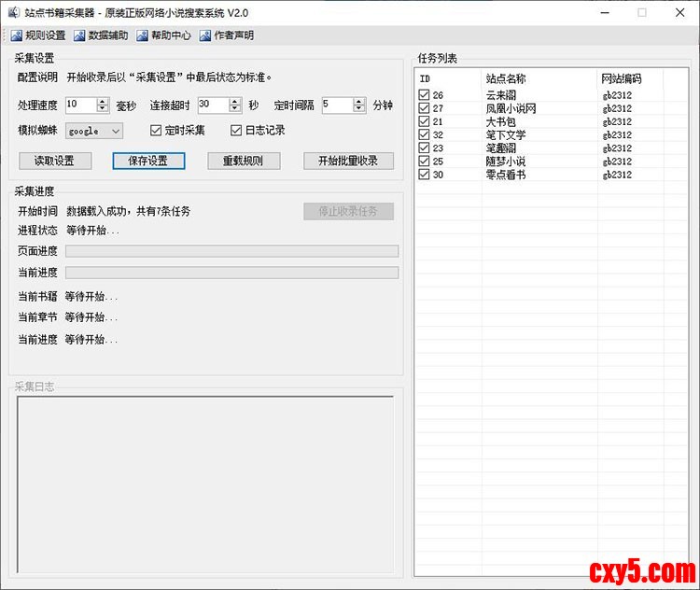
Task: Sort by the 网站编码 column header
Action: click(x=630, y=79)
